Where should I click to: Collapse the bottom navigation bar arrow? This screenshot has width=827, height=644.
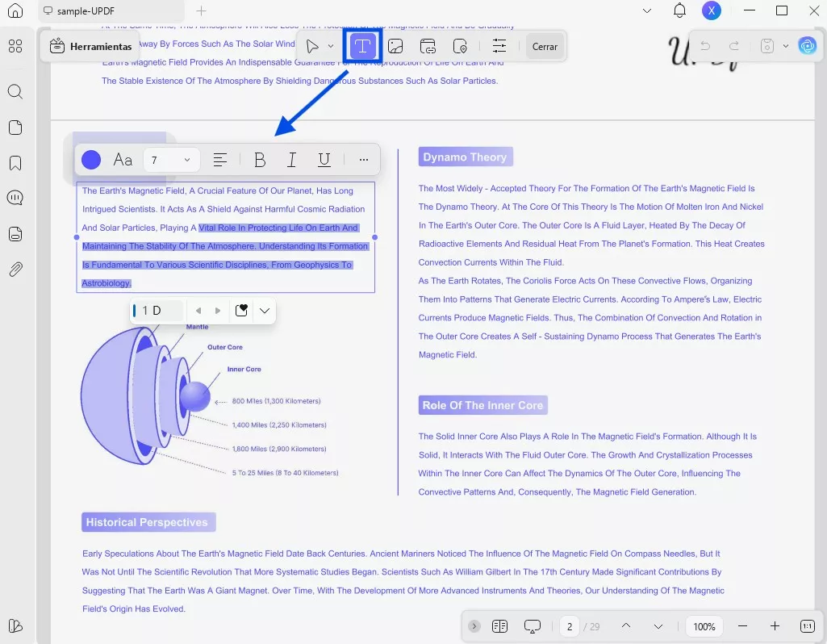(474, 626)
